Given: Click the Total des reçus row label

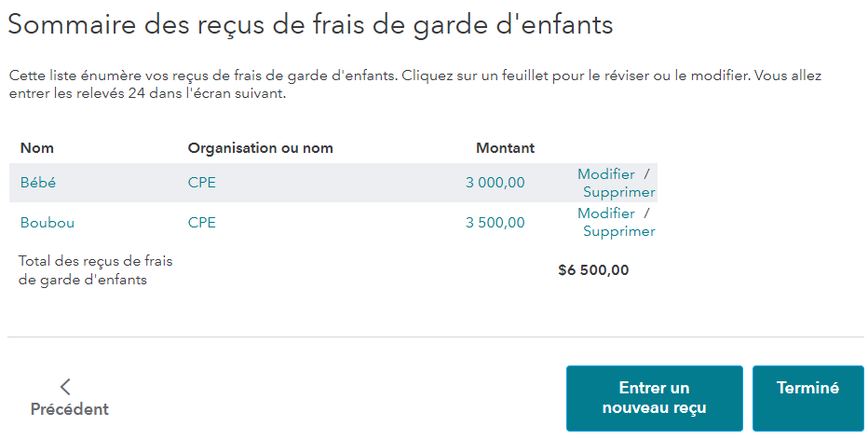Looking at the screenshot, I should click(x=96, y=269).
